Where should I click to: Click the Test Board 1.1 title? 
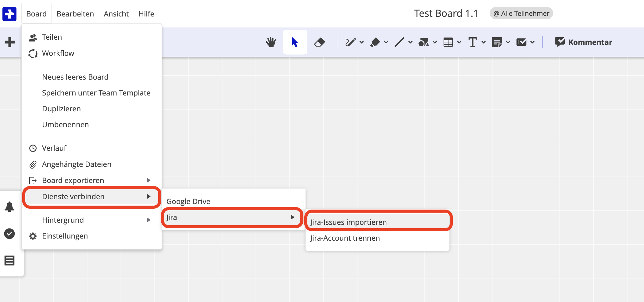point(446,13)
